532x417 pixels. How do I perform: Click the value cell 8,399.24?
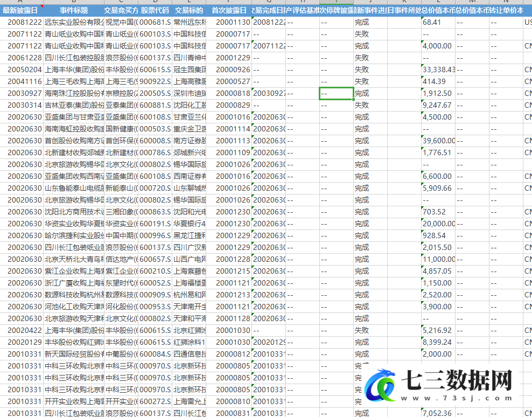point(438,342)
